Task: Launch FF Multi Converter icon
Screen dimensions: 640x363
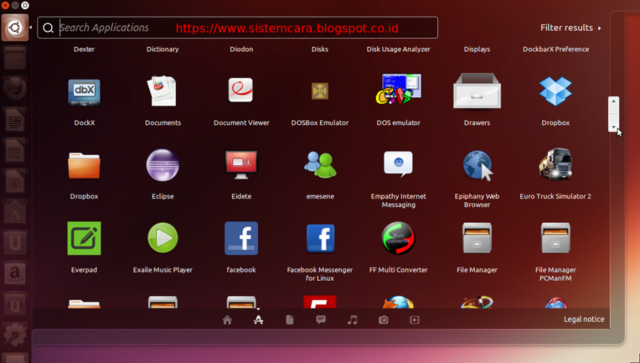Action: point(398,238)
